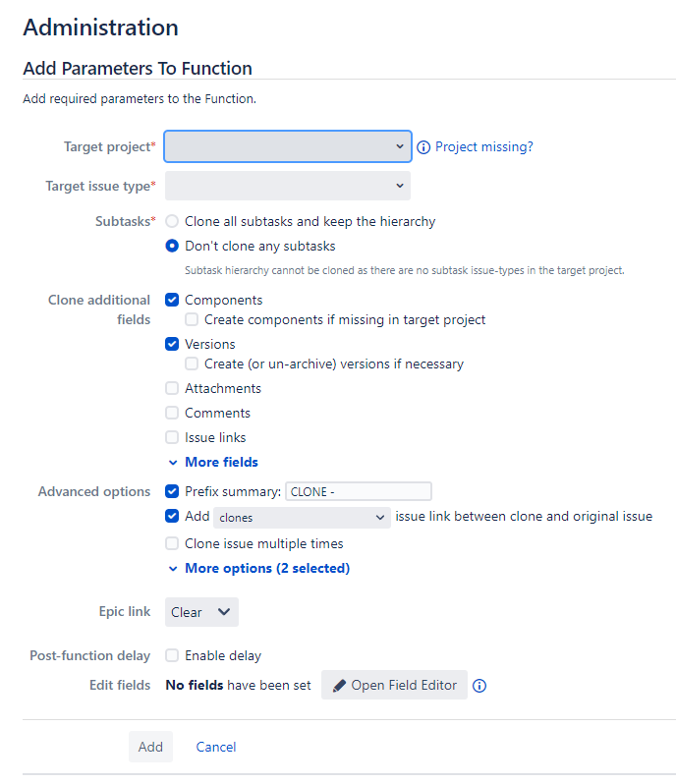Enable the Attachments checkbox
The width and height of the screenshot is (676, 784).
(x=172, y=388)
